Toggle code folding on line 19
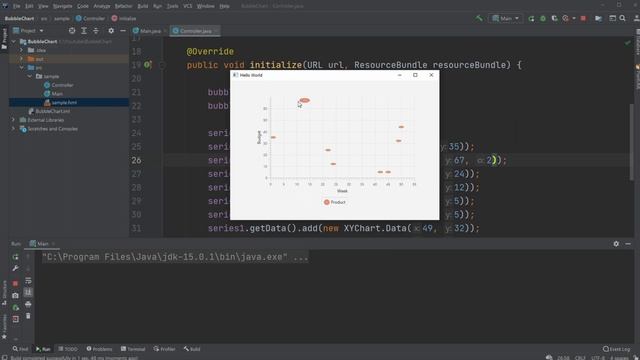Viewport: 640px width, 360px height. click(162, 65)
